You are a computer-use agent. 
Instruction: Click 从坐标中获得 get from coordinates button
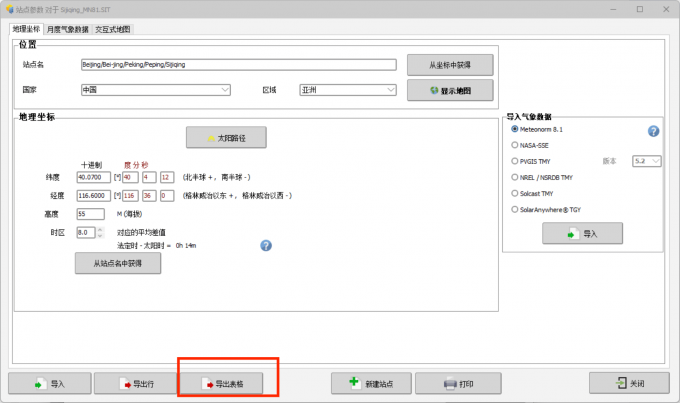(450, 65)
